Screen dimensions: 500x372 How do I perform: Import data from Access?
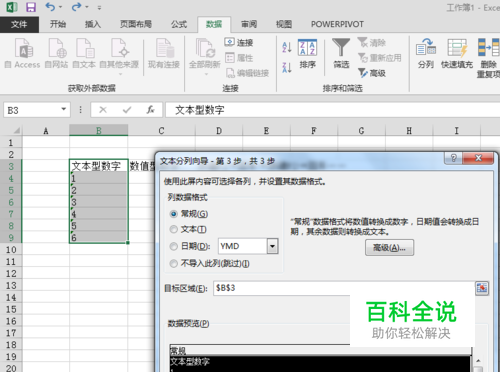tap(23, 53)
